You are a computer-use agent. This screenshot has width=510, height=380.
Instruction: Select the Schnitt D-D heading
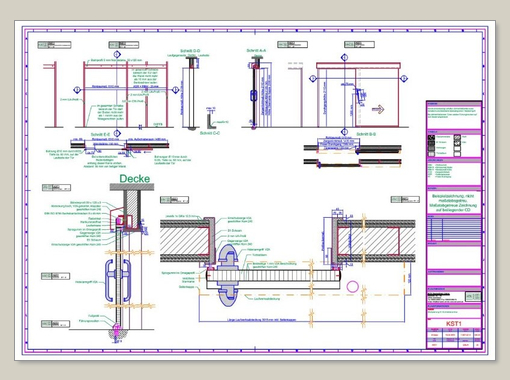point(190,51)
